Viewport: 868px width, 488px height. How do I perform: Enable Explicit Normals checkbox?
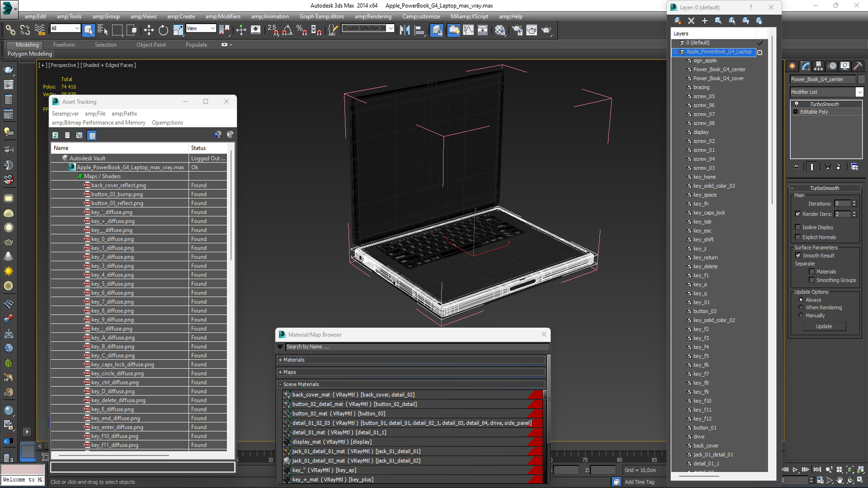[x=797, y=237]
